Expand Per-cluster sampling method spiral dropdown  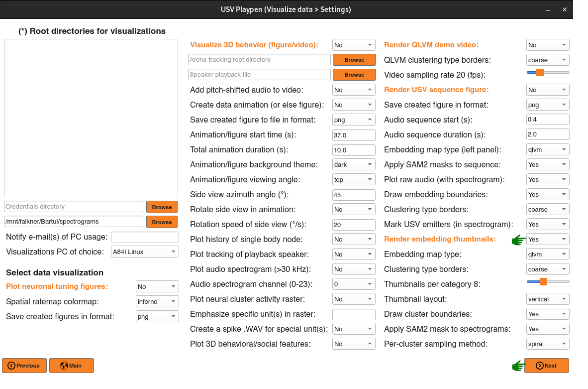[548, 344]
